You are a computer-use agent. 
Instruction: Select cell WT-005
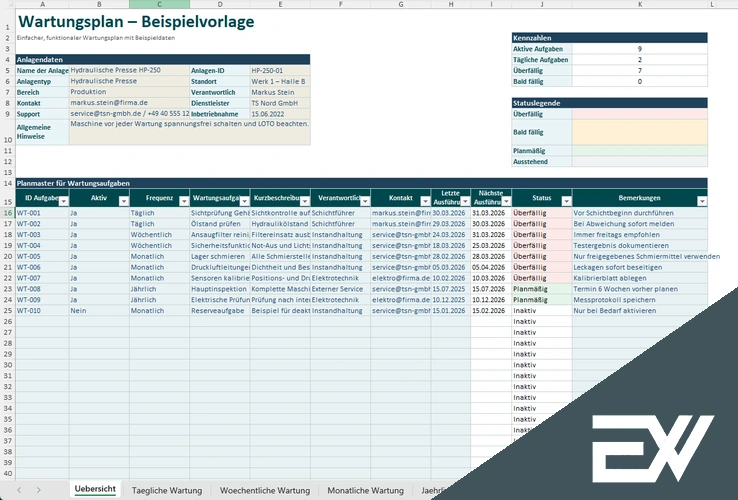click(42, 257)
